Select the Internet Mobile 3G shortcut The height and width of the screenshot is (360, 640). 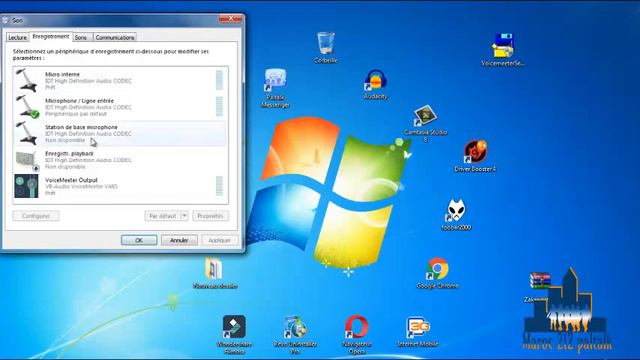(x=418, y=327)
